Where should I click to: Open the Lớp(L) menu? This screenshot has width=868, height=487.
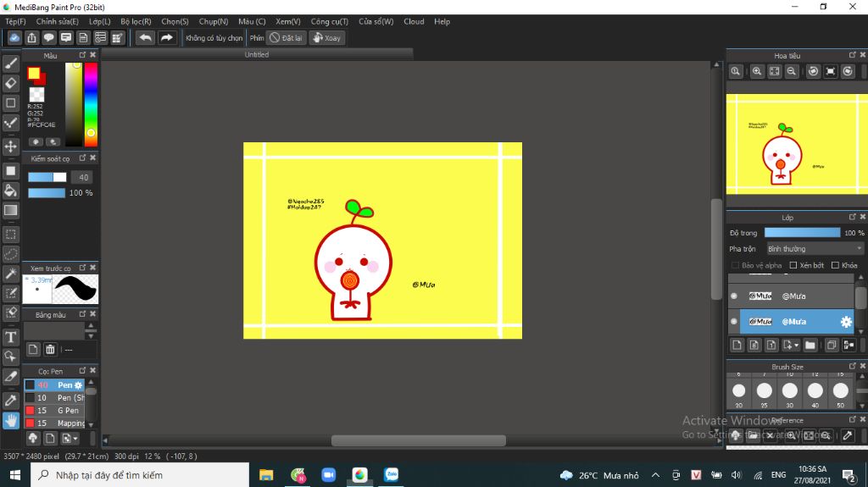coord(100,21)
